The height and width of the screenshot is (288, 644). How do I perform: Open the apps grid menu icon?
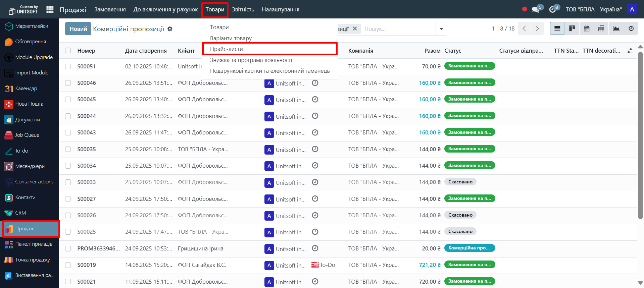pyautogui.click(x=50, y=9)
